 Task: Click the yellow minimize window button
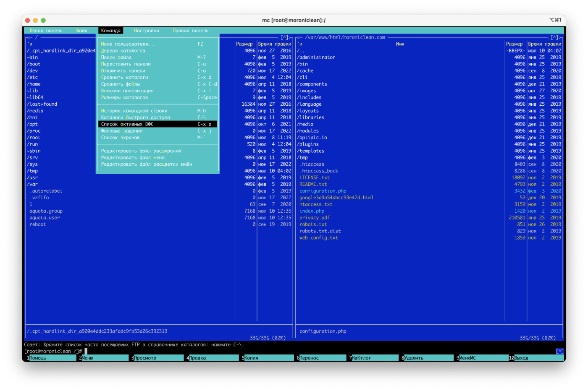click(x=36, y=20)
